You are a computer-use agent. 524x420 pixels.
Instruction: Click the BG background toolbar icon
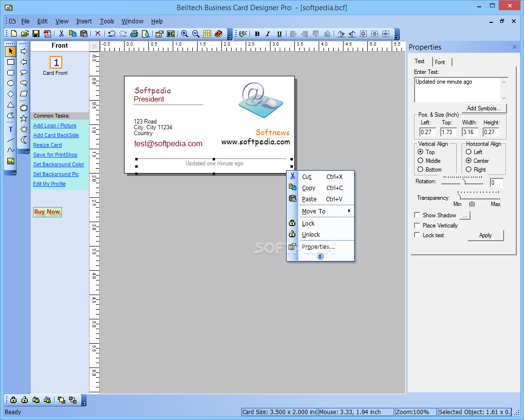[x=171, y=34]
